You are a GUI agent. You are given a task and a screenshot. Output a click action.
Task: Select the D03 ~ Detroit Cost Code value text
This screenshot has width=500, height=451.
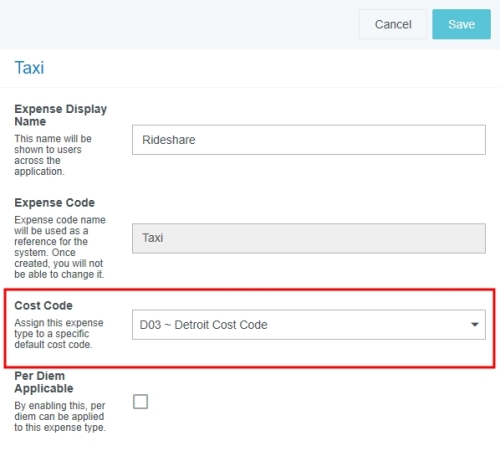coord(203,325)
